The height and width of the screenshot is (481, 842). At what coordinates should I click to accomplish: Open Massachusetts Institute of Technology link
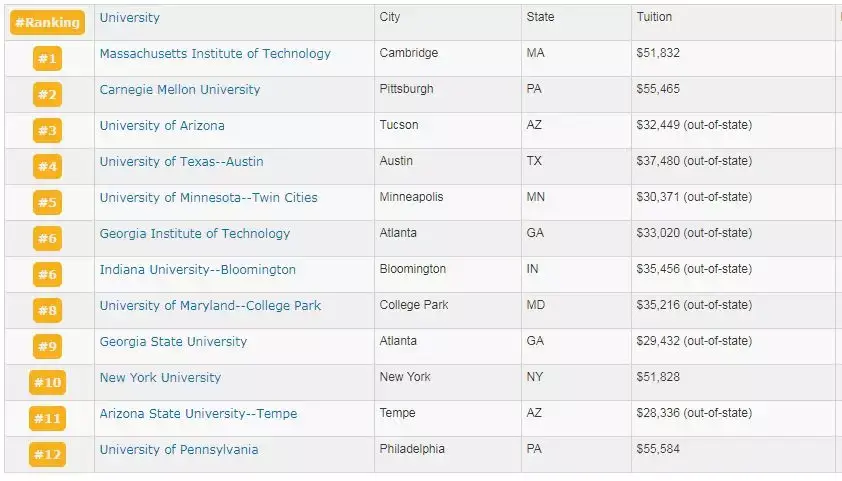click(215, 54)
